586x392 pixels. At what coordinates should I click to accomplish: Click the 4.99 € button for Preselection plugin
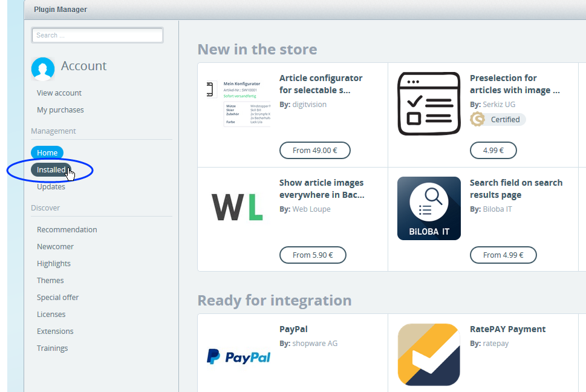tap(493, 150)
